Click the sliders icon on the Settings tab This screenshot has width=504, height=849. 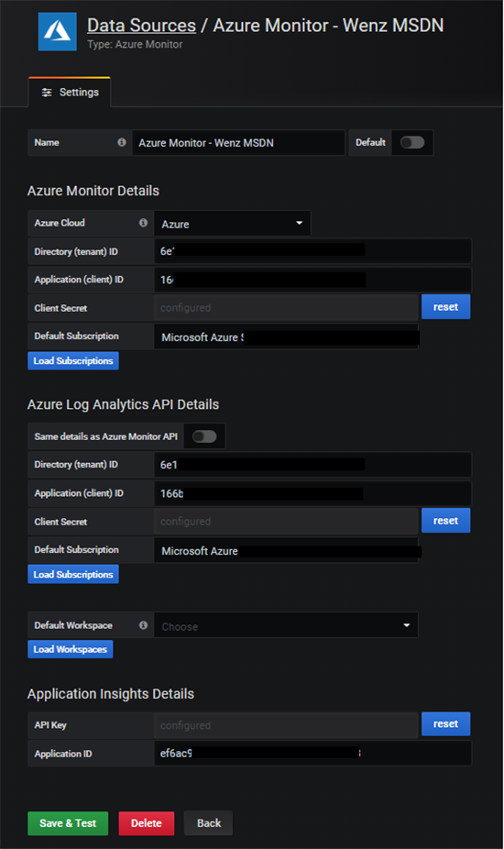(x=47, y=93)
